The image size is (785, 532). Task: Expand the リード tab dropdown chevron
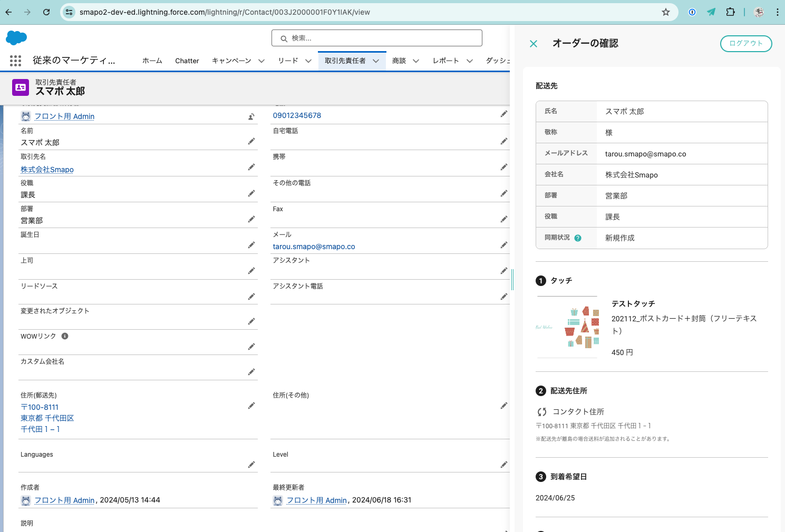click(x=308, y=61)
